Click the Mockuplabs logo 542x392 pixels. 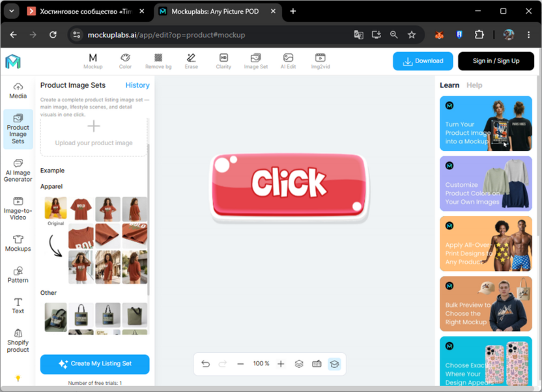click(x=13, y=61)
